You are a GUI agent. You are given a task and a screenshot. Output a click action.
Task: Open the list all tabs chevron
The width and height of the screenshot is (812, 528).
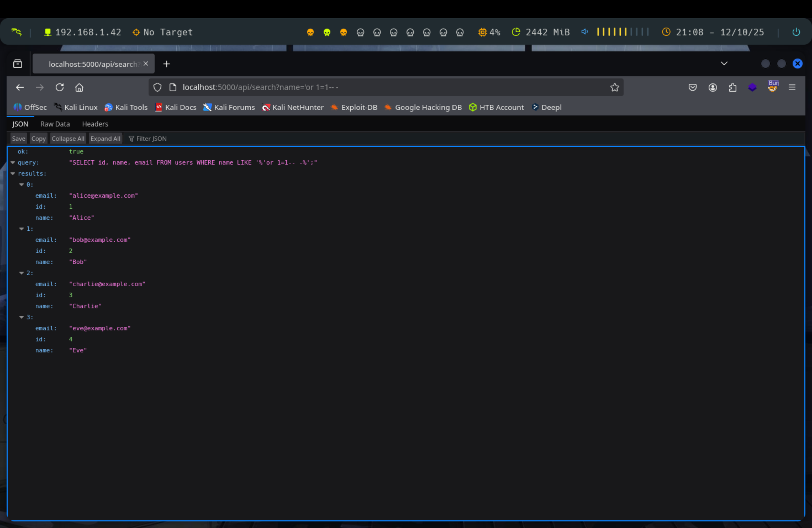724,64
